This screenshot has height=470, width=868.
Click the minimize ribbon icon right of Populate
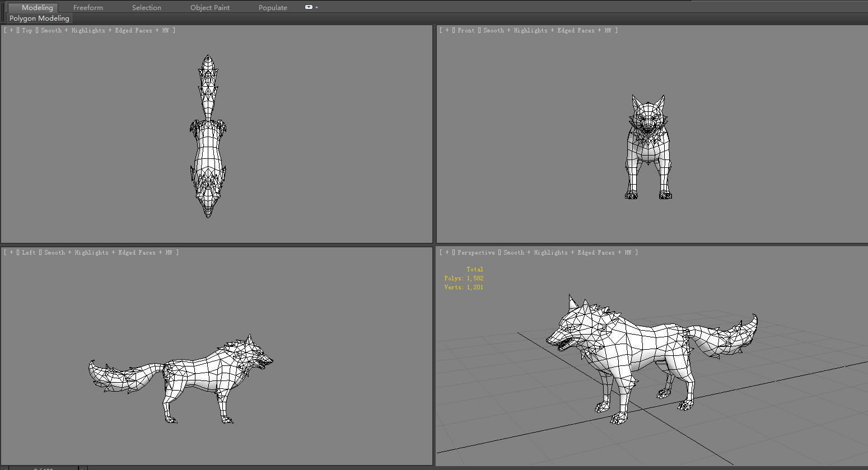[307, 7]
